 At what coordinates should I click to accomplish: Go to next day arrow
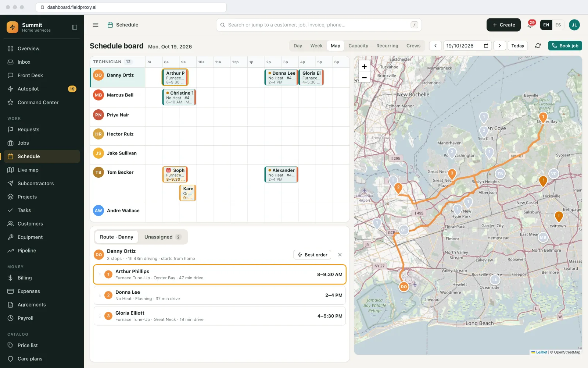point(500,46)
